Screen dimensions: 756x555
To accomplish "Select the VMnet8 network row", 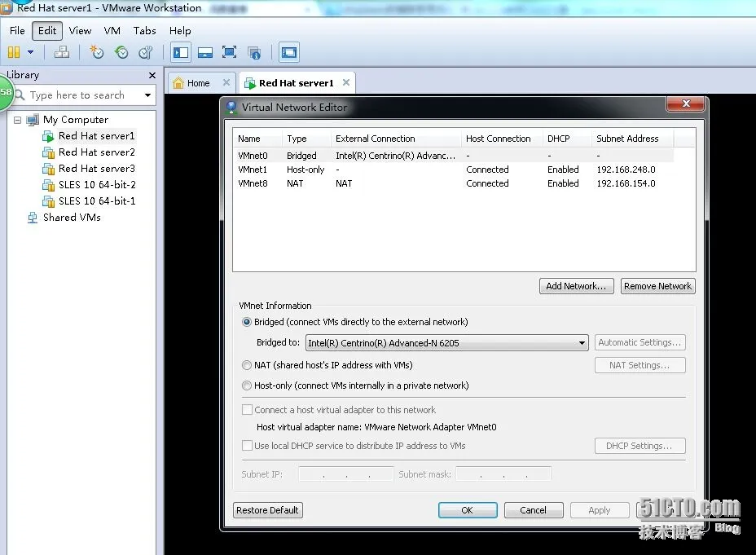I will click(453, 183).
